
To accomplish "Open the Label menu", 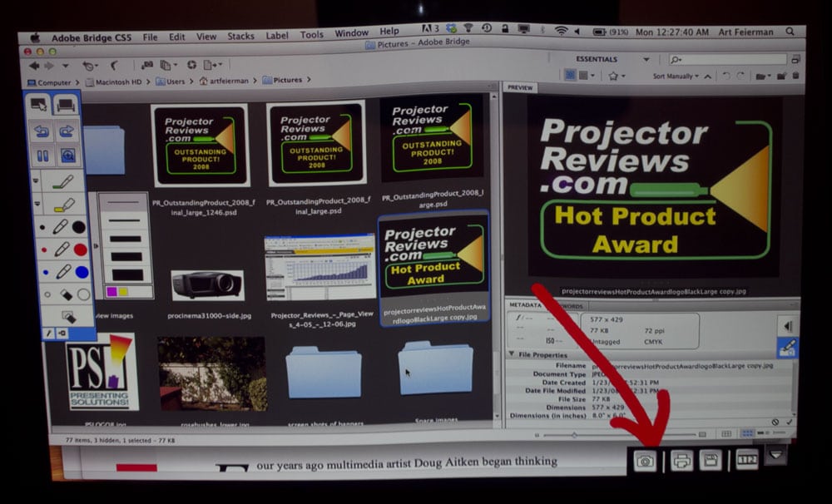I will pyautogui.click(x=277, y=36).
